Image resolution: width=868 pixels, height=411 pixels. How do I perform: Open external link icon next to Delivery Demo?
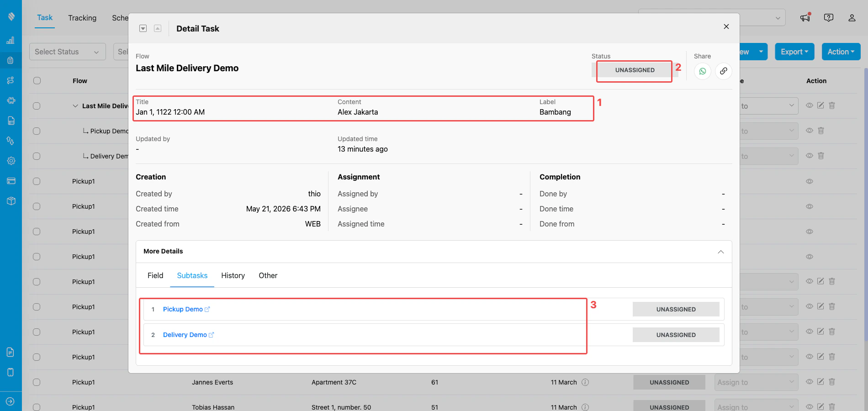coord(211,335)
